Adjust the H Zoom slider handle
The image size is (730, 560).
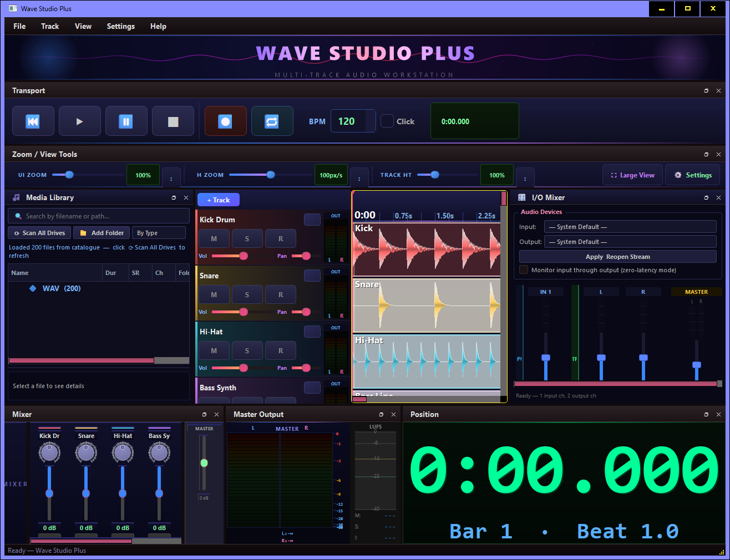click(271, 175)
